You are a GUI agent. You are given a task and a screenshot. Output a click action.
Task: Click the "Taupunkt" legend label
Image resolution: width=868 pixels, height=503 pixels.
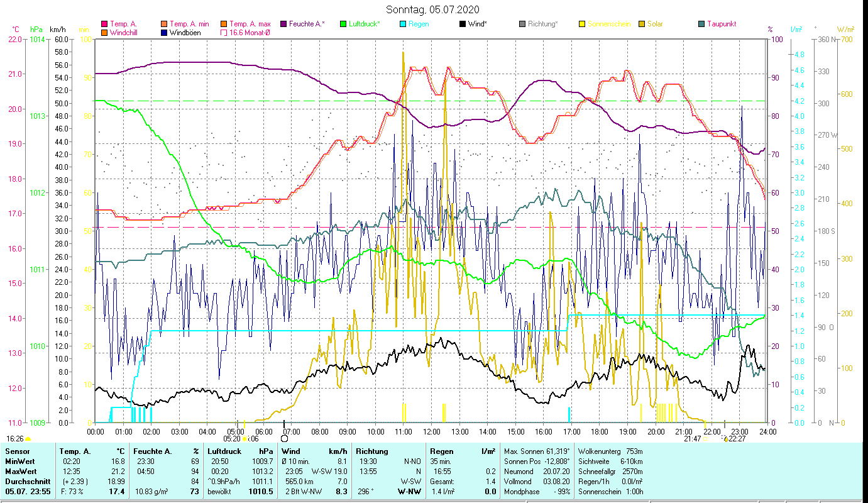(x=722, y=25)
